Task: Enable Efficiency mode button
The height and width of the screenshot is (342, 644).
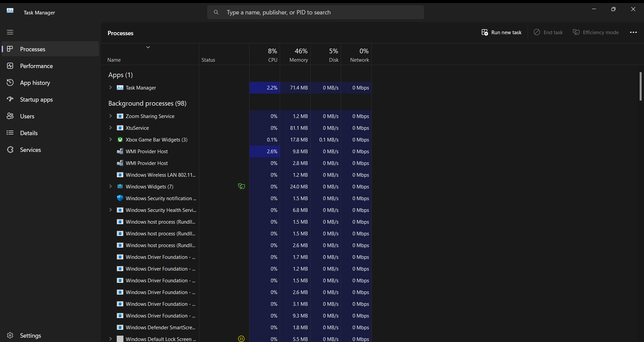Action: [596, 32]
